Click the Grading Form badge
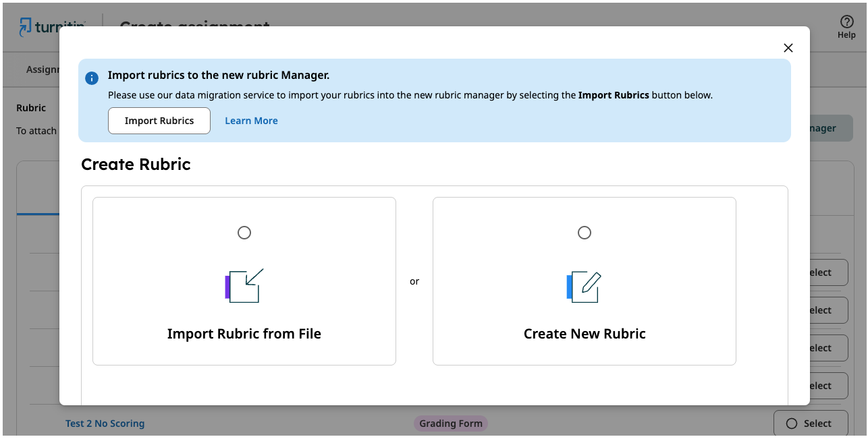The height and width of the screenshot is (439, 868). (451, 423)
